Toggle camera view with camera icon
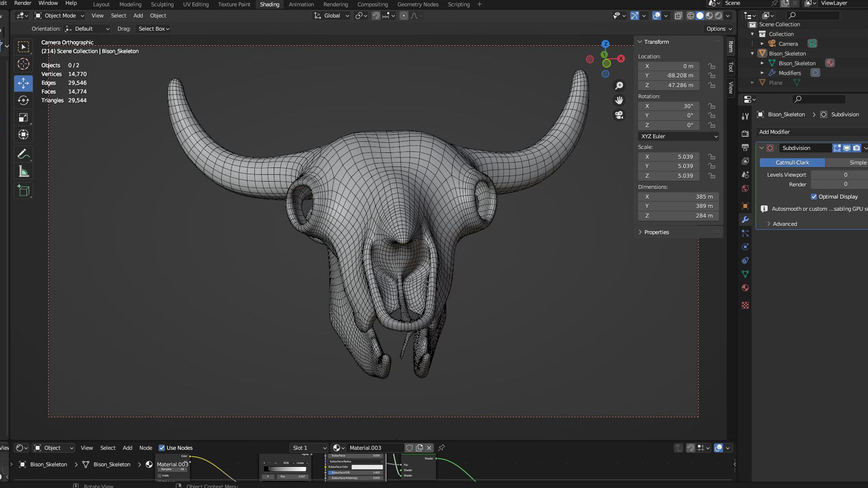 pos(619,115)
